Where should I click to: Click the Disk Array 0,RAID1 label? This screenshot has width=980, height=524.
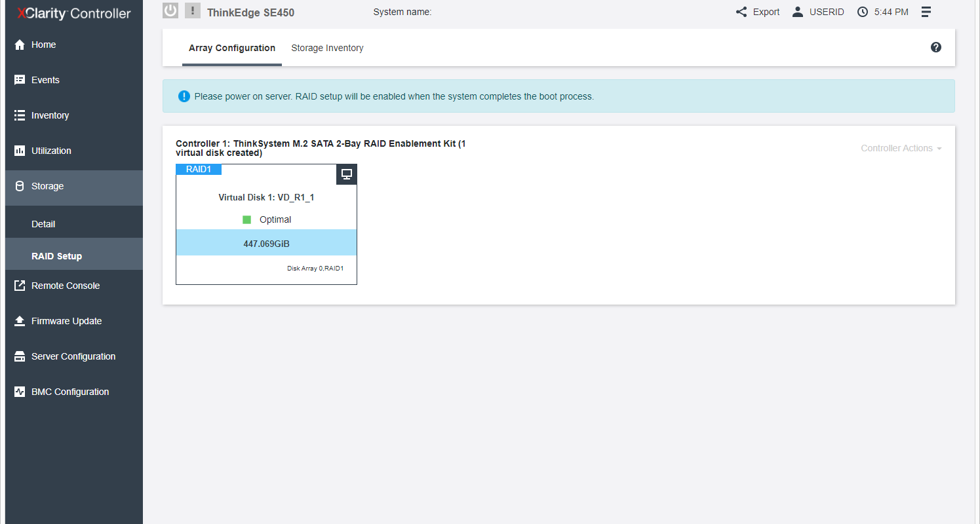(315, 269)
